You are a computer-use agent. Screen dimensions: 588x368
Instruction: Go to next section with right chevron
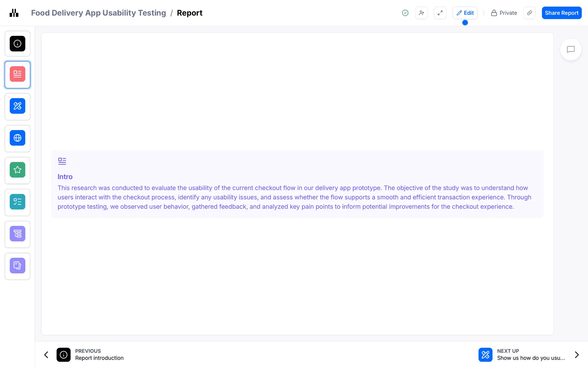[577, 355]
